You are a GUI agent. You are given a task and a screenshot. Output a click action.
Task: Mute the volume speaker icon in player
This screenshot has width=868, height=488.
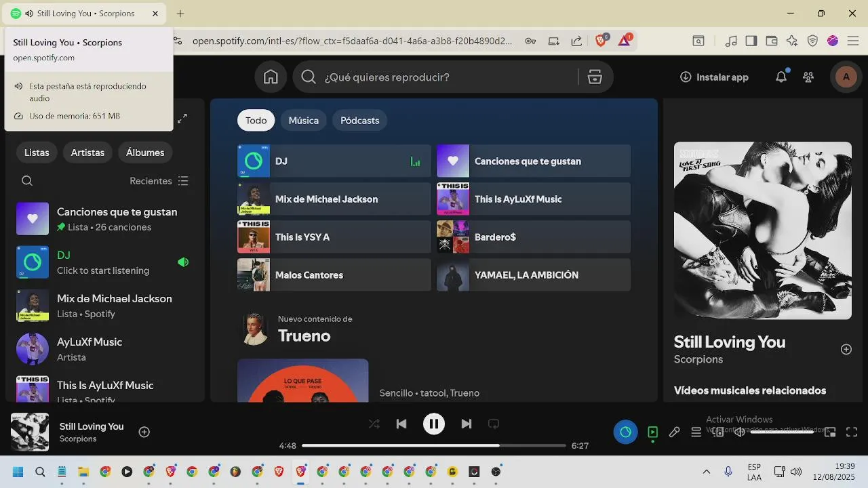[x=739, y=432]
